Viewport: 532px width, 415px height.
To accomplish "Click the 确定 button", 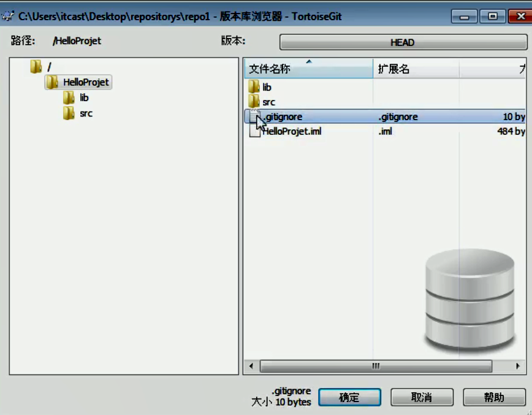I will [349, 397].
